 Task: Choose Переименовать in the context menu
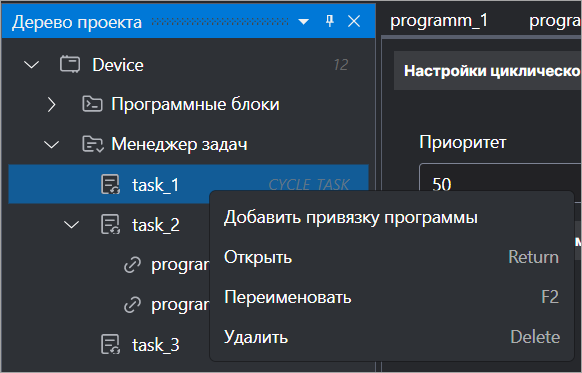coord(392,297)
